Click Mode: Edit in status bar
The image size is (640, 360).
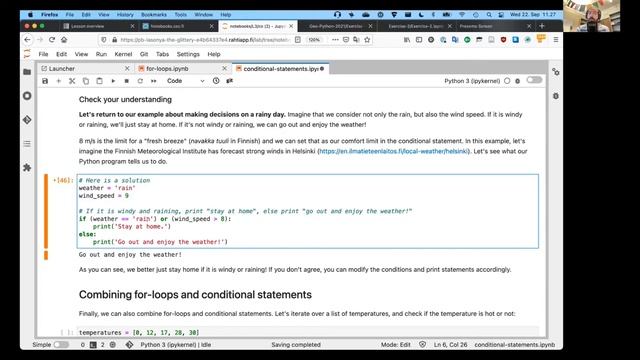396,344
